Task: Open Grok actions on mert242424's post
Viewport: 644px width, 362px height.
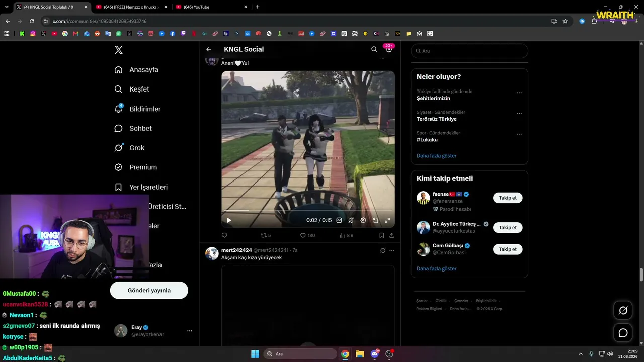Action: coord(383,250)
